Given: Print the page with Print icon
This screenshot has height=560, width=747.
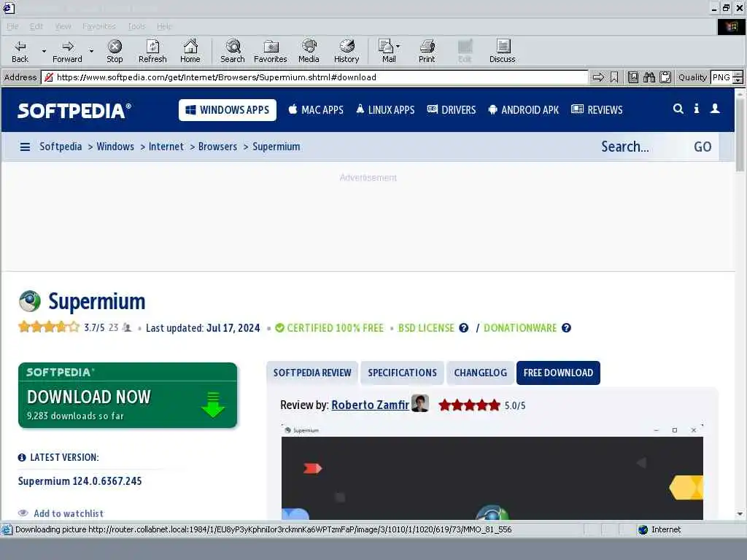Looking at the screenshot, I should (427, 52).
